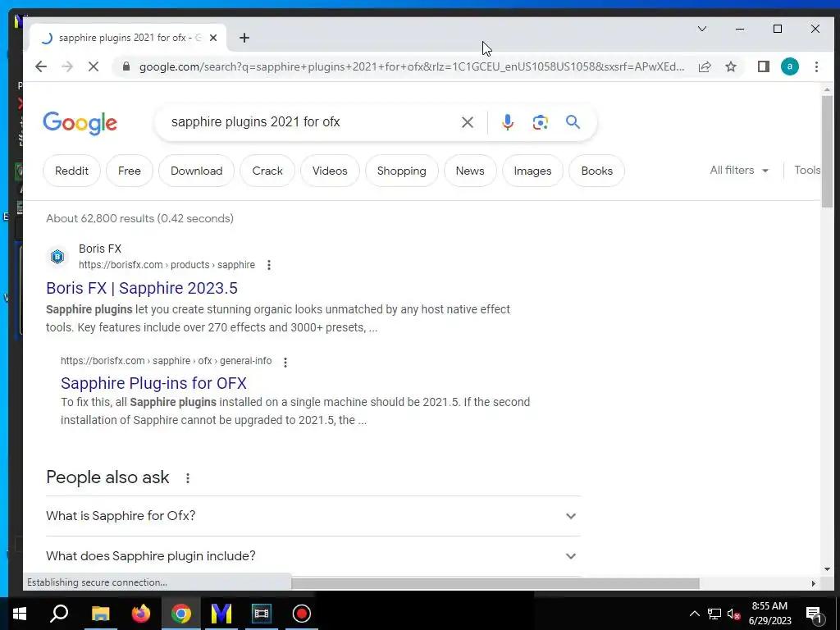
Task: Apply the Download filter chip
Action: (196, 171)
